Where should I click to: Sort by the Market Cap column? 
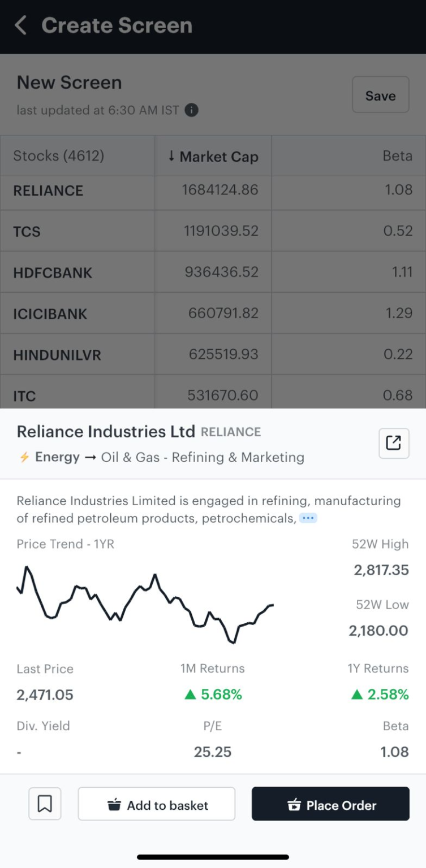point(213,157)
